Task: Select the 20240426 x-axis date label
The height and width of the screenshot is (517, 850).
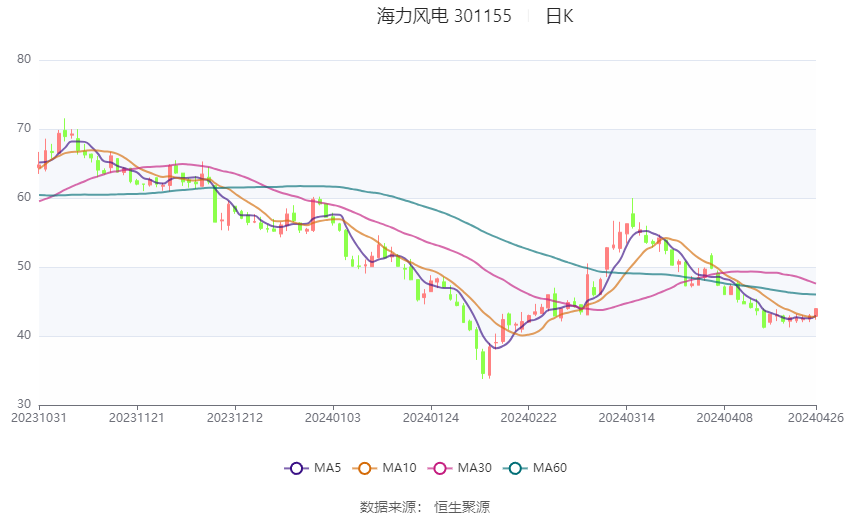Action: tap(816, 418)
